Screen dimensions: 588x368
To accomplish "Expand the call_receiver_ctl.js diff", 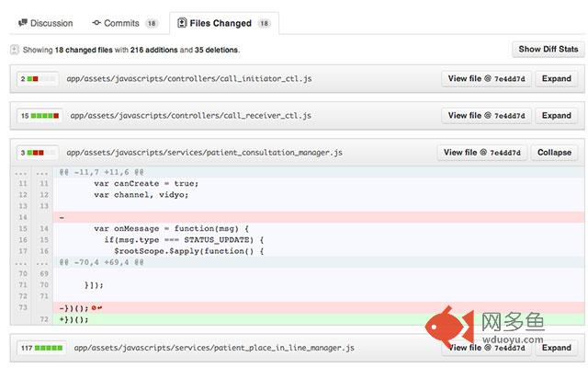I will pos(556,116).
